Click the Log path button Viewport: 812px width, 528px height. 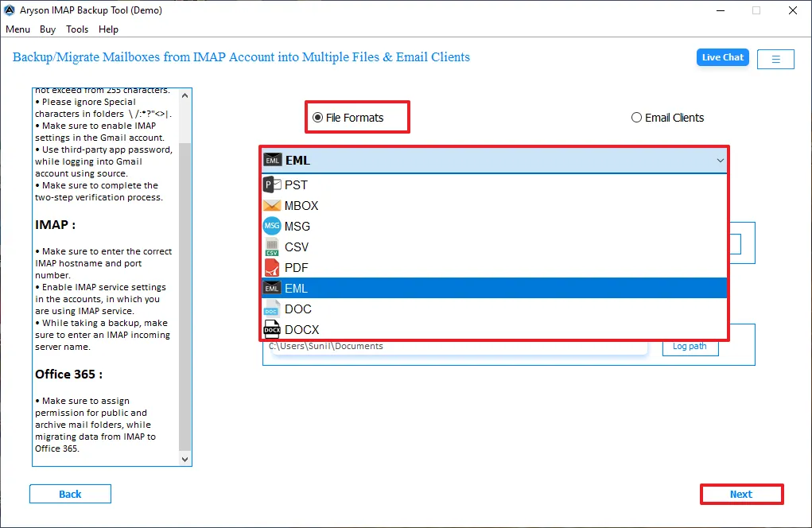point(690,347)
